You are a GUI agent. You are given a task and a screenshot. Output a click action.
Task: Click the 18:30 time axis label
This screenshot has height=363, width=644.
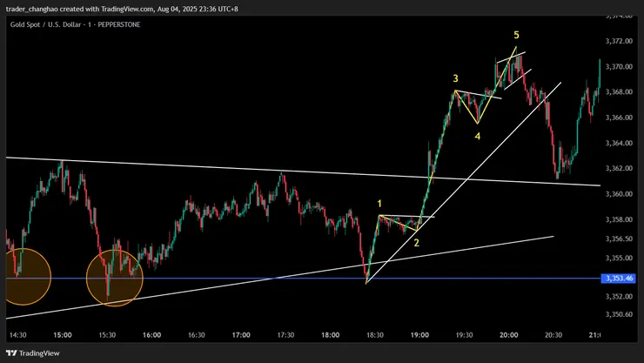pyautogui.click(x=374, y=335)
